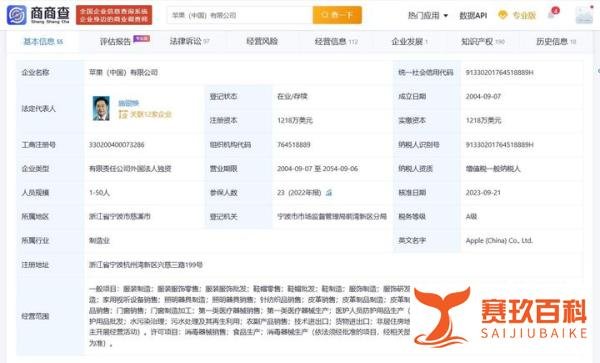Switch to the 法律诉讼 tab
The width and height of the screenshot is (600, 363).
pyautogui.click(x=189, y=41)
